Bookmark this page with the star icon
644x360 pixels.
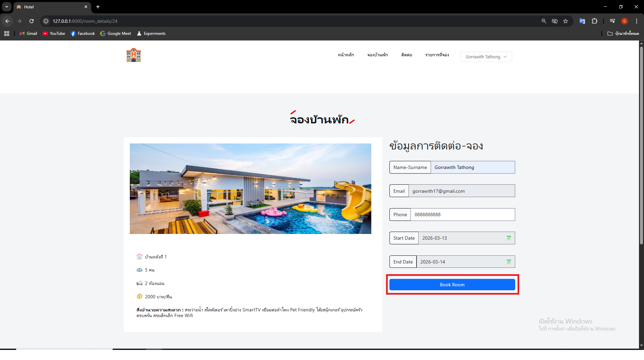566,21
